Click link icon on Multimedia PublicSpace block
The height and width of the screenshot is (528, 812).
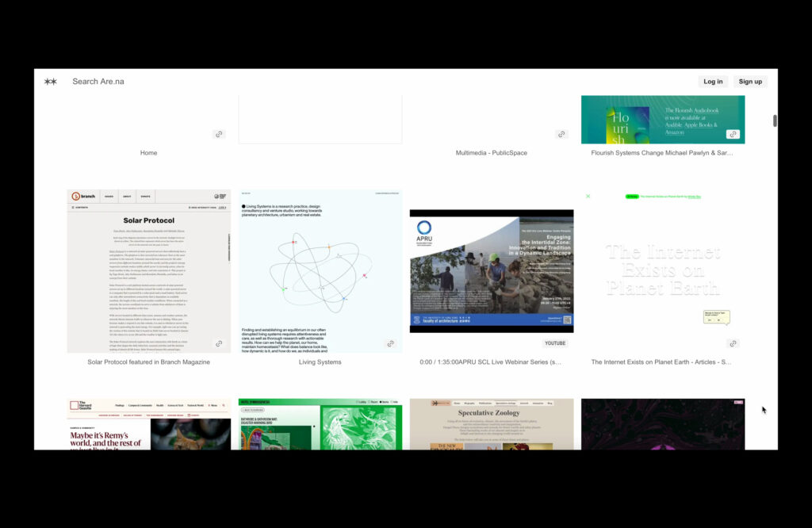click(x=561, y=134)
